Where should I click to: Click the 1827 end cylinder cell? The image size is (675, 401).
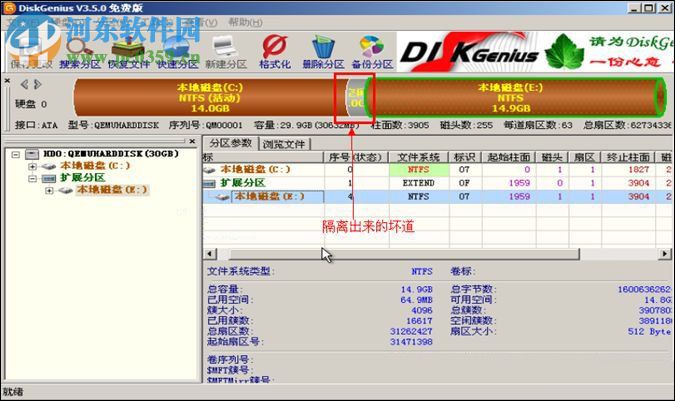click(638, 170)
